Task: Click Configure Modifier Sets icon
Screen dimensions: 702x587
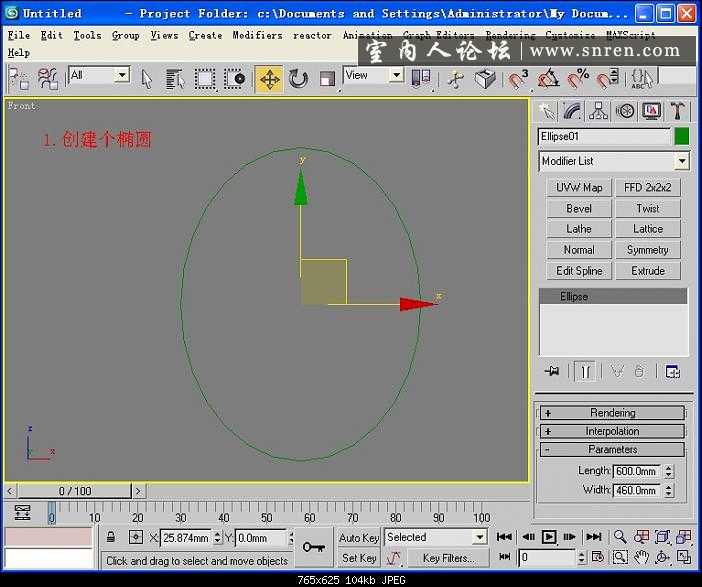Action: point(672,371)
